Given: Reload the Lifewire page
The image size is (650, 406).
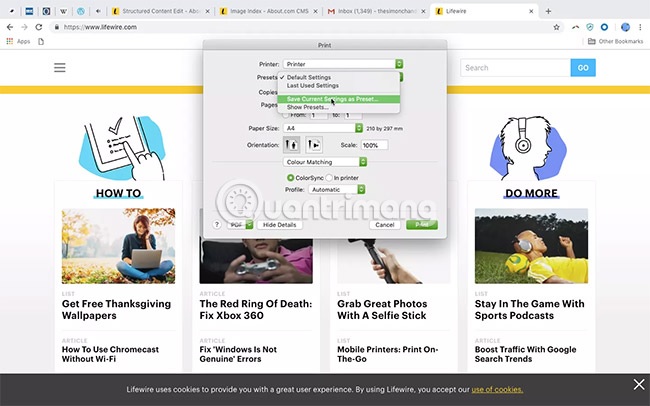Looking at the screenshot, I should pos(39,27).
